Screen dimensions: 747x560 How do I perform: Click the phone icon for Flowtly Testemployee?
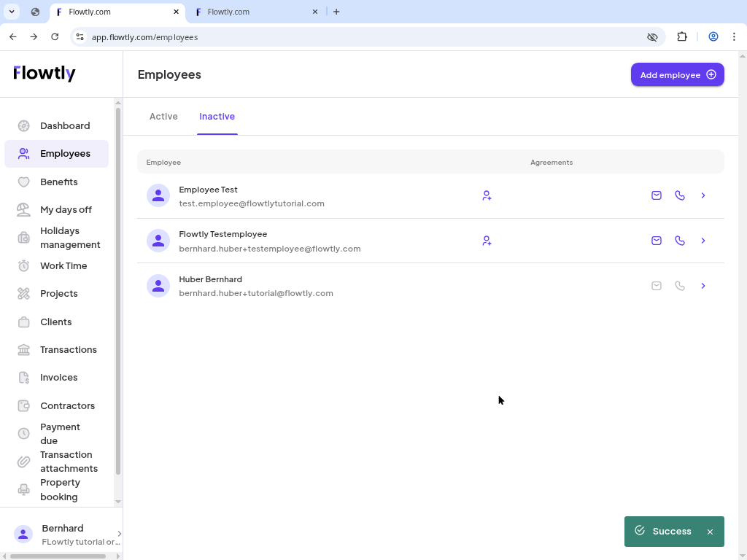680,241
